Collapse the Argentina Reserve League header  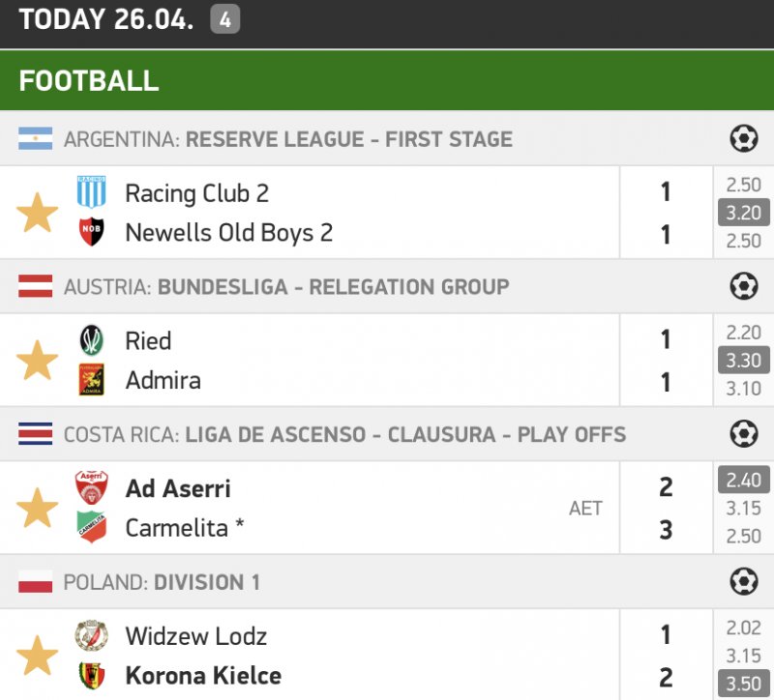[x=288, y=139]
